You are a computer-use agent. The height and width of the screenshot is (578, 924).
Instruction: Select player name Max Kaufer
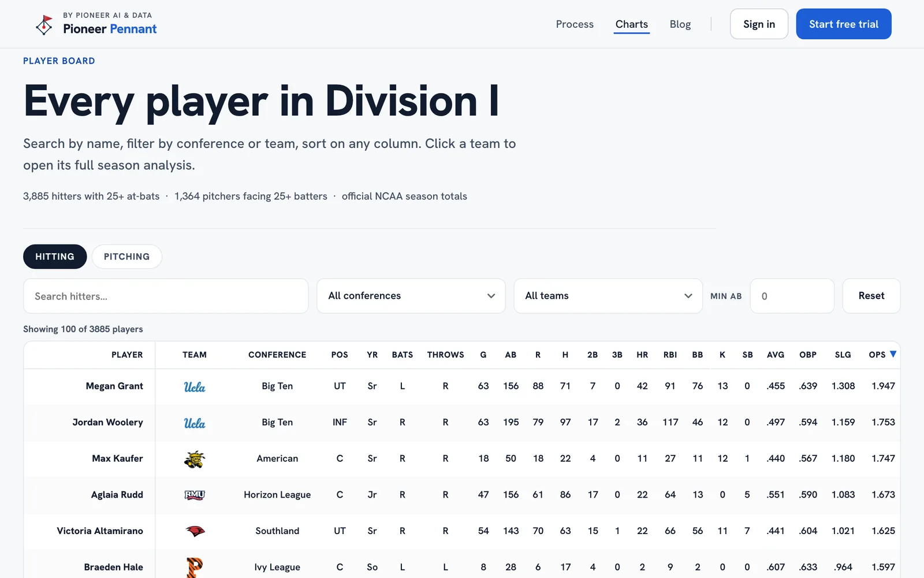coord(117,458)
